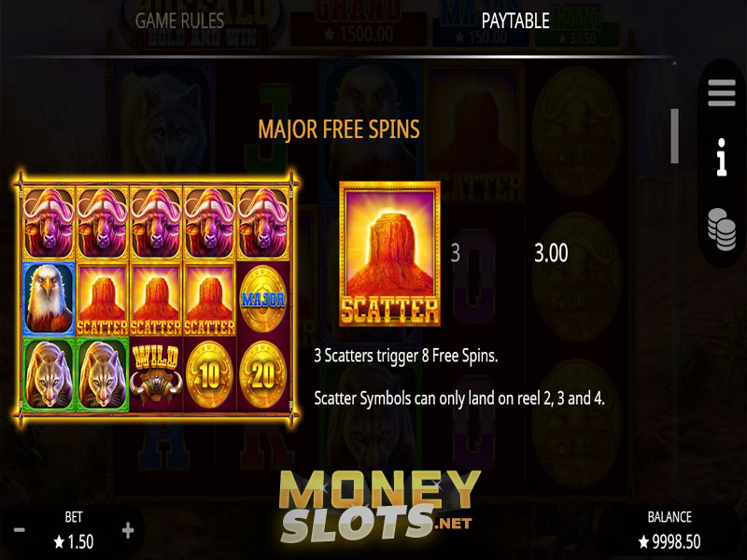
Task: Click the scroll up arrow
Action: (674, 63)
